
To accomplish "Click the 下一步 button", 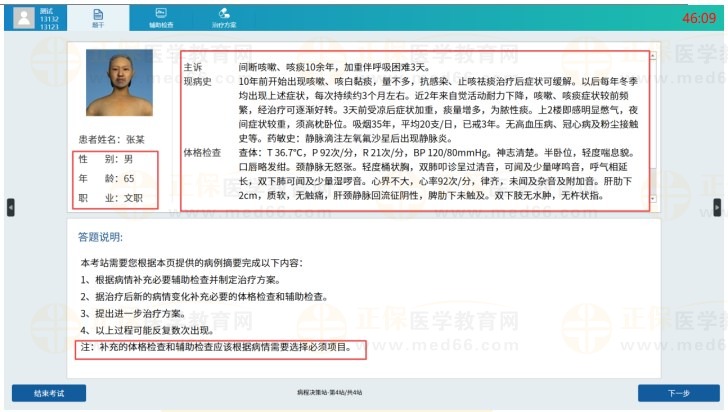I will pos(678,393).
